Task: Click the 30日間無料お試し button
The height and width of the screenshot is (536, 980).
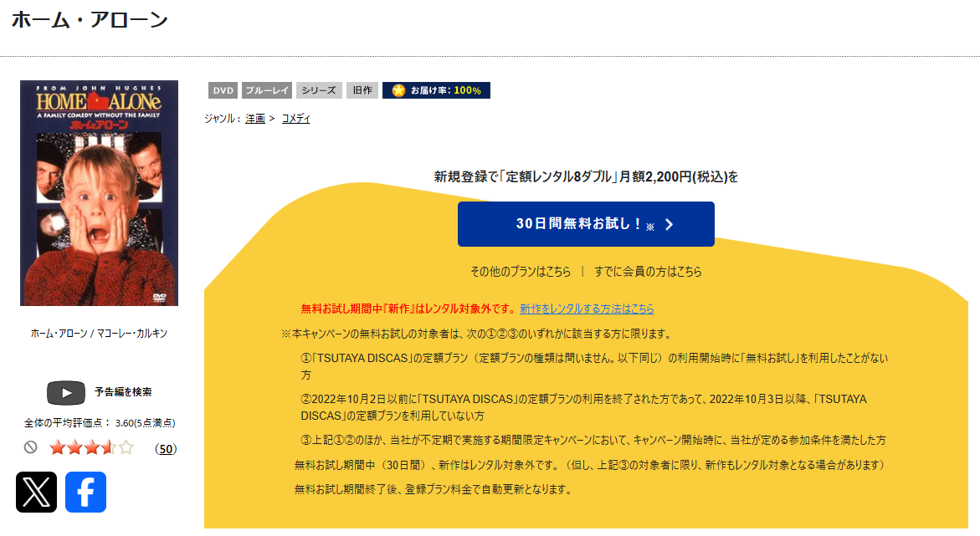Action: click(585, 223)
